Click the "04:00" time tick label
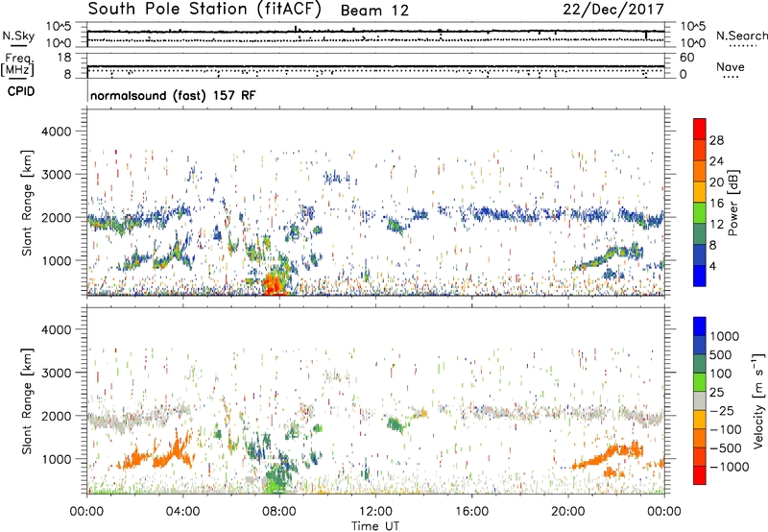Screen dimensions: 768x532 point(182,512)
